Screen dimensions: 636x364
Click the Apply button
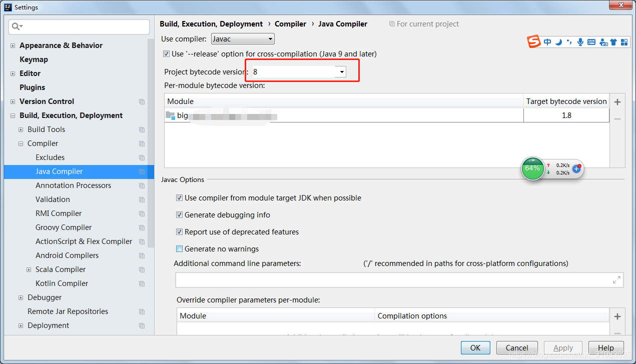(563, 347)
